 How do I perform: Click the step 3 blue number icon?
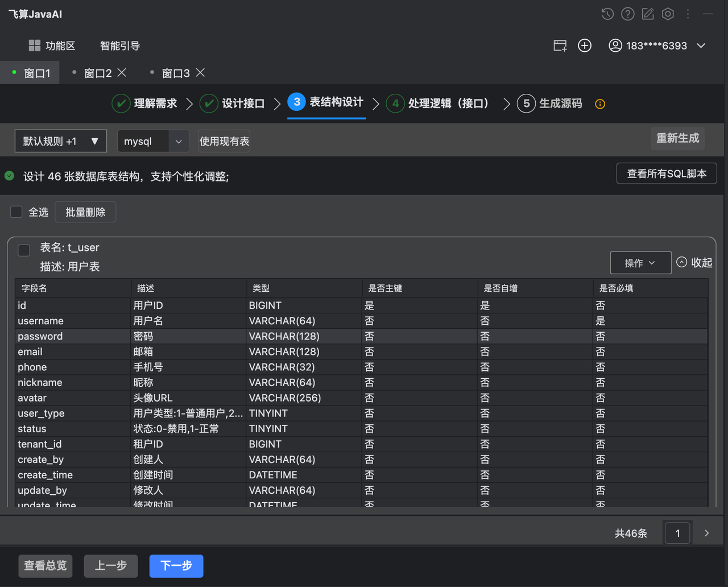(x=296, y=102)
